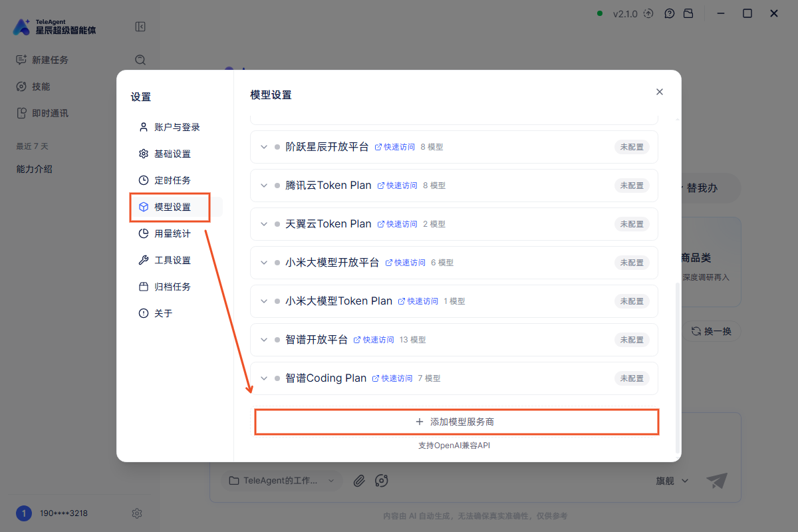798x532 pixels.
Task: Click the search icon beside 新建任务
Action: 140,60
